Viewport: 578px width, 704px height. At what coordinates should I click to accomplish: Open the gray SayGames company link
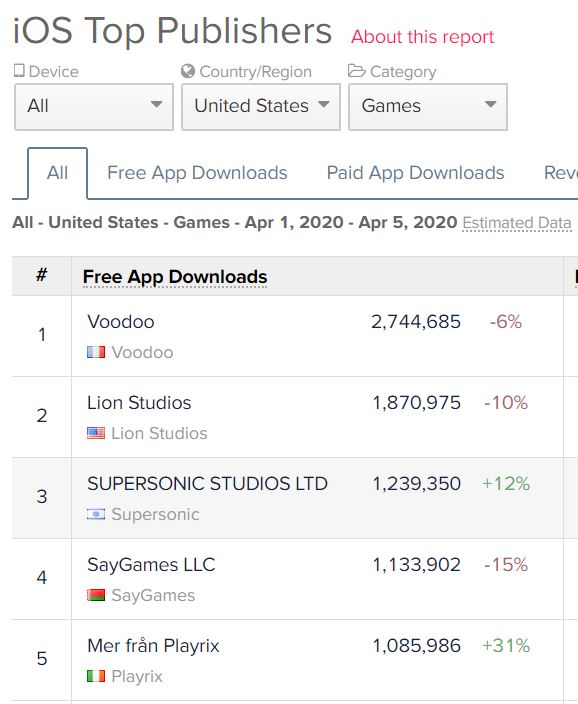coord(153,595)
